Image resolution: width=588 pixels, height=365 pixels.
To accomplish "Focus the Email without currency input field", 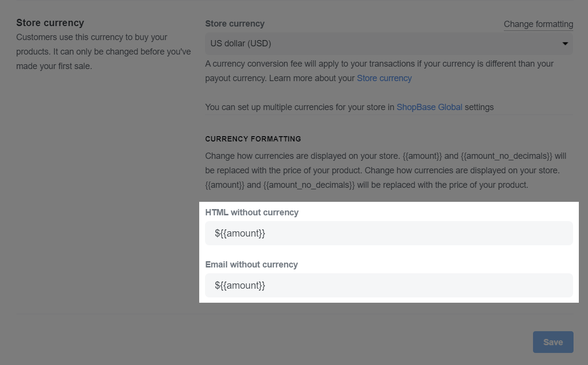I will coord(389,285).
